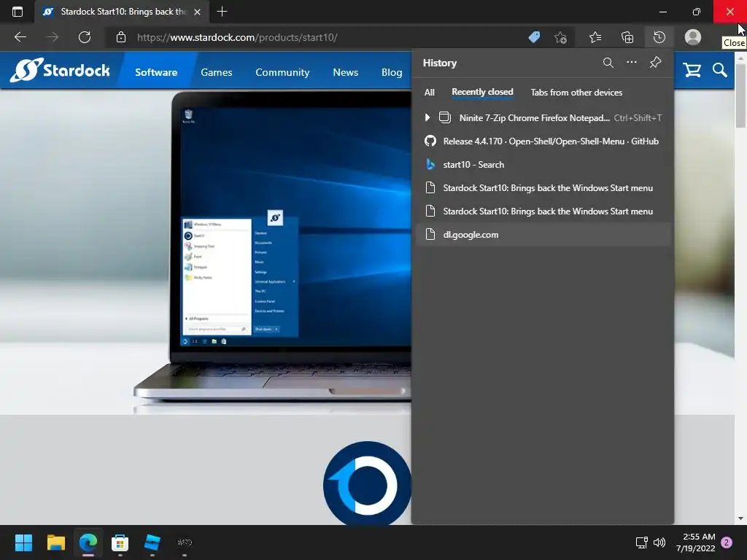Open the Community menu

pyautogui.click(x=282, y=72)
